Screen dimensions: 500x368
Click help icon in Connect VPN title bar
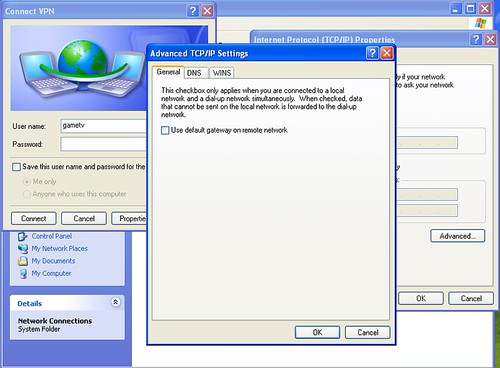tap(193, 11)
